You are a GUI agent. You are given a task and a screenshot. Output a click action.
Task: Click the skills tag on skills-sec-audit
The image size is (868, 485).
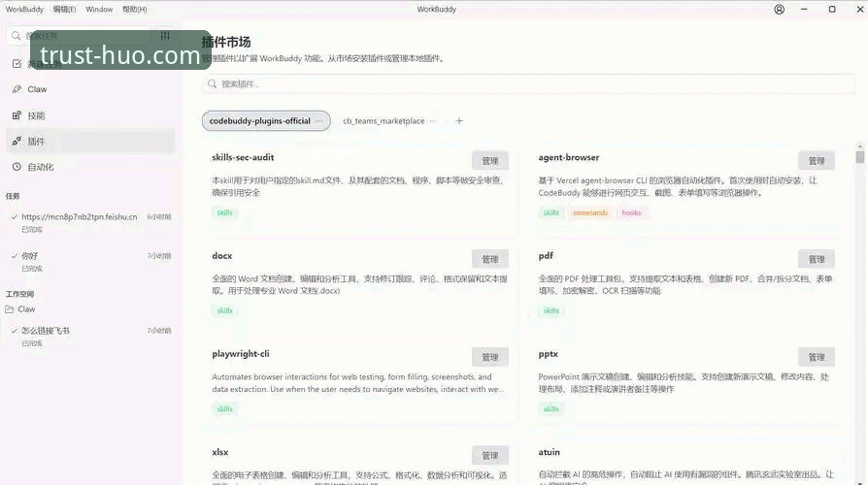224,212
